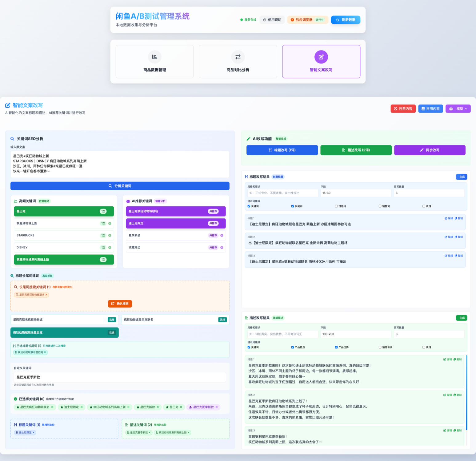Image resolution: width=476 pixels, height=461 pixels.
Task: Remove the 迪士尼限定 tag from selected keywords
Action: 82,407
